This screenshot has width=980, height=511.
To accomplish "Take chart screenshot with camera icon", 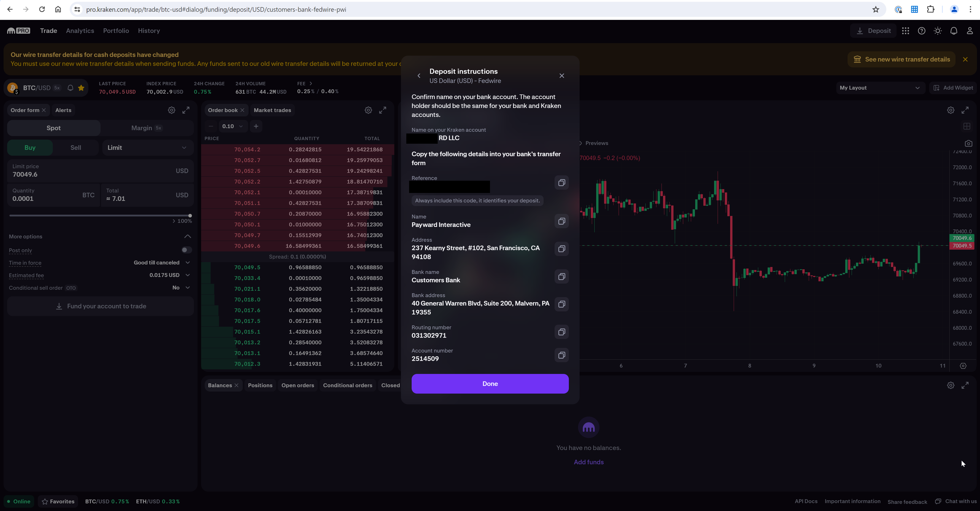I will [968, 143].
